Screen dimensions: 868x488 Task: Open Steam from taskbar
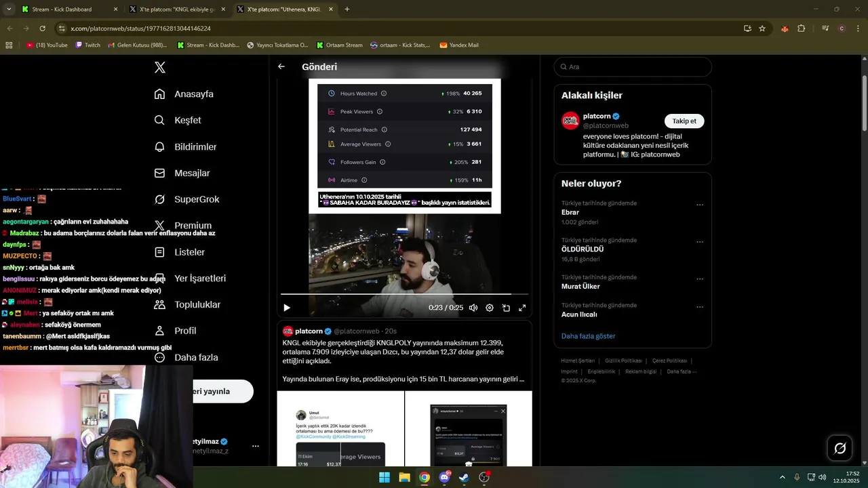coord(464,477)
